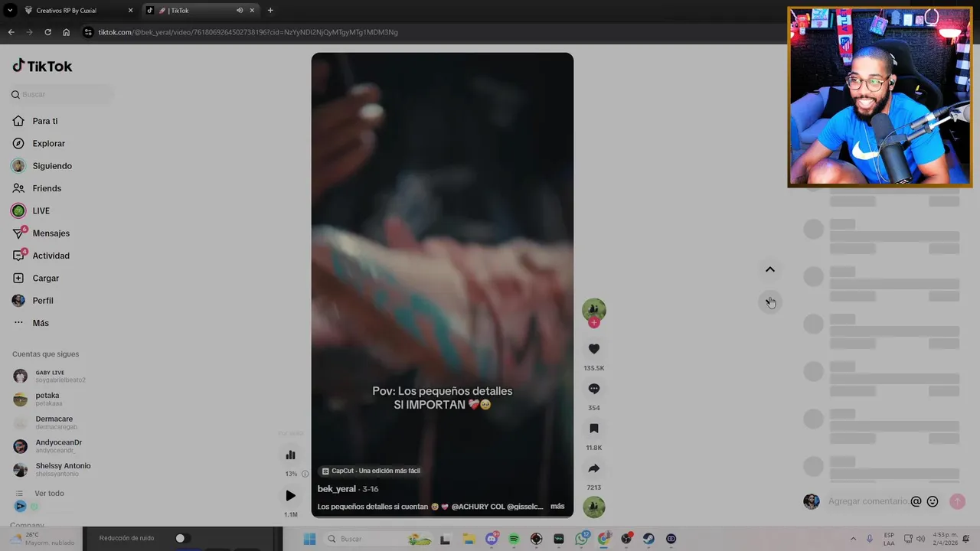Click the TikTok logo
The height and width of the screenshot is (551, 980).
(42, 66)
